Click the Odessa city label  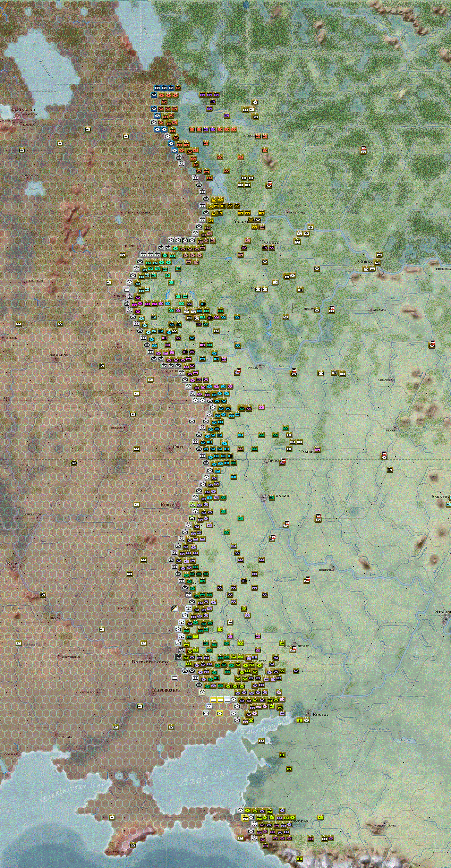10,754
